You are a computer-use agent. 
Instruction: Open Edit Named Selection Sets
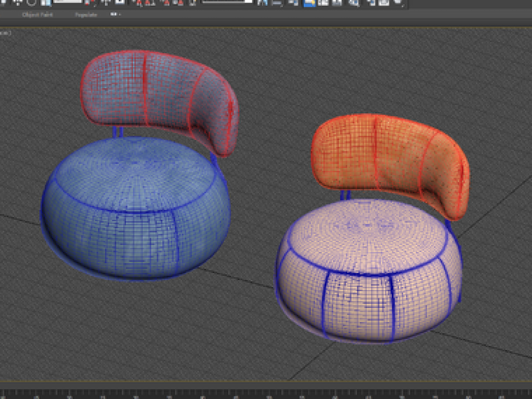click(x=193, y=3)
